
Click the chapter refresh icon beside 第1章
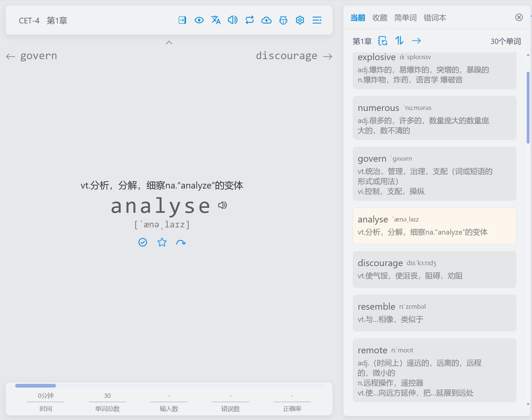pos(383,41)
